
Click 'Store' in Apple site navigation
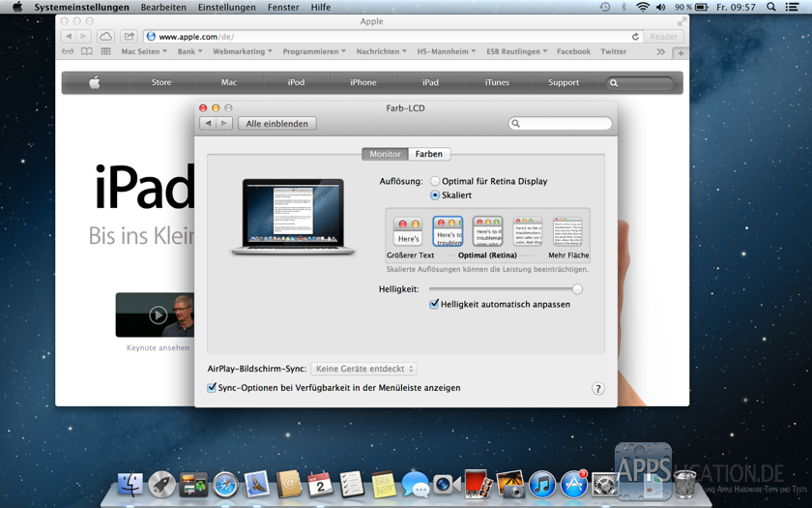click(x=161, y=82)
